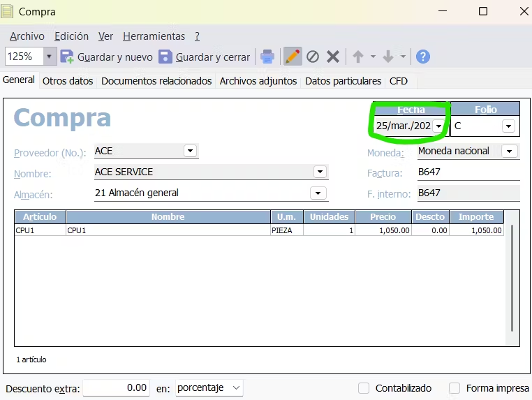This screenshot has width=532, height=400.
Task: Expand the porcentaje discount type dropdown
Action: 235,388
